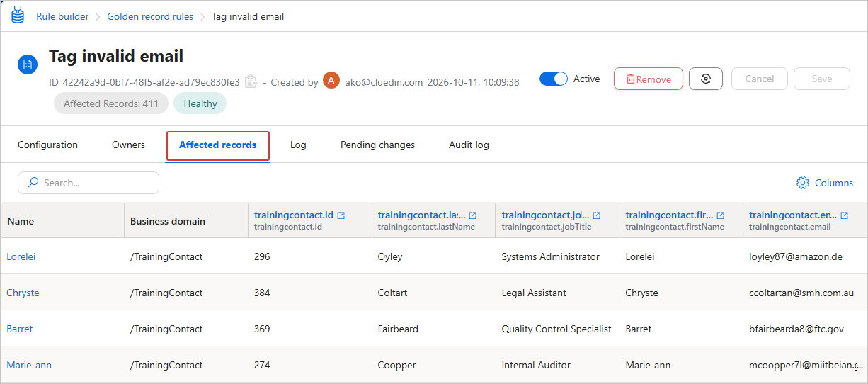Screen dimensions: 868x384
Task: Open the Barret record link
Action: point(20,329)
